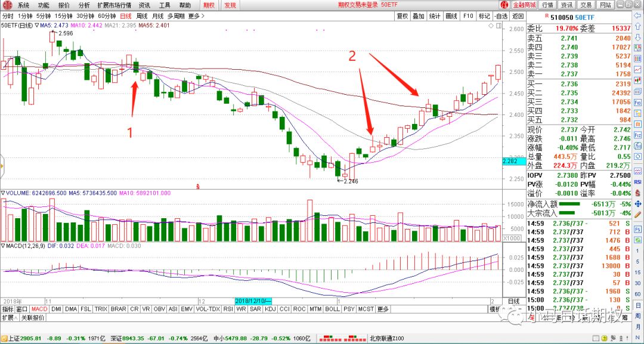Select the 5分钟 period option
This screenshot has width=644, height=344.
(43, 16)
